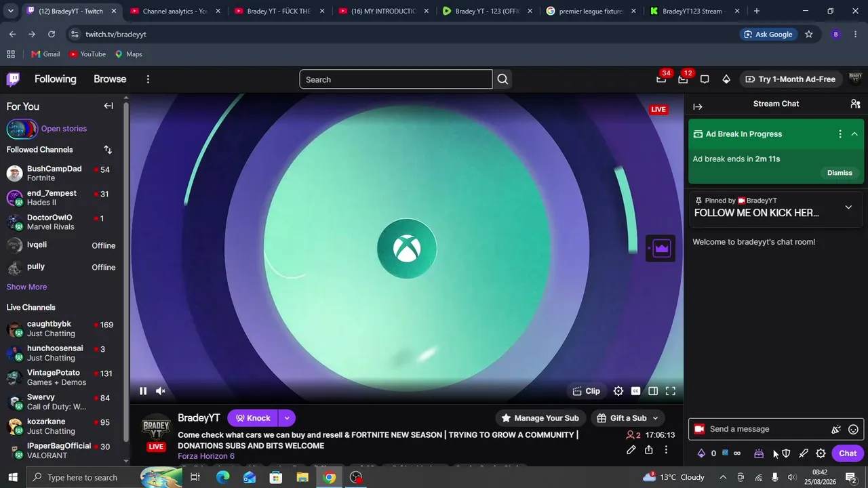
Task: Open the stories avatar ring
Action: click(22, 129)
